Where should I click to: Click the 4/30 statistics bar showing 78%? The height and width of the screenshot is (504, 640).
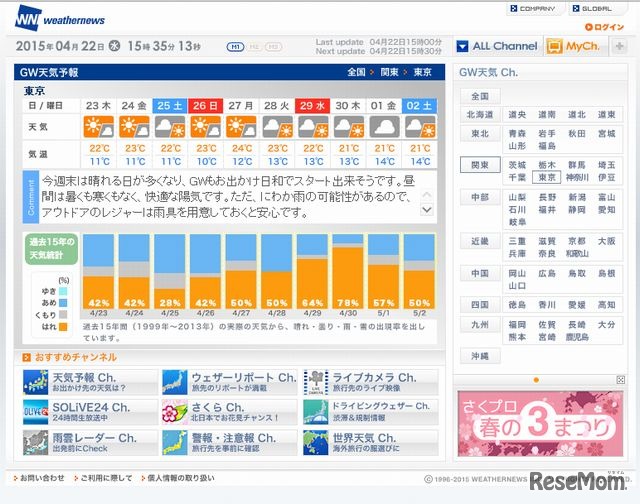click(x=348, y=271)
